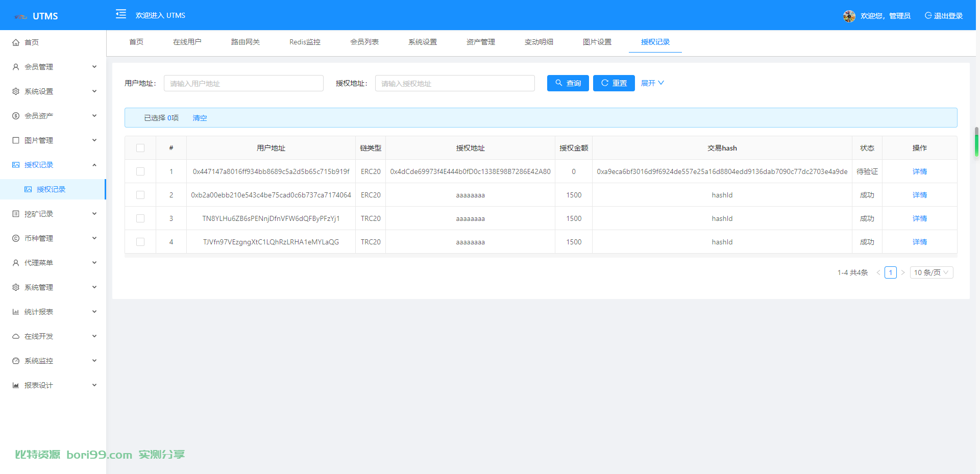Click the picture icon of the 授权记录 submenu item
The width and height of the screenshot is (980, 474).
(28, 189)
